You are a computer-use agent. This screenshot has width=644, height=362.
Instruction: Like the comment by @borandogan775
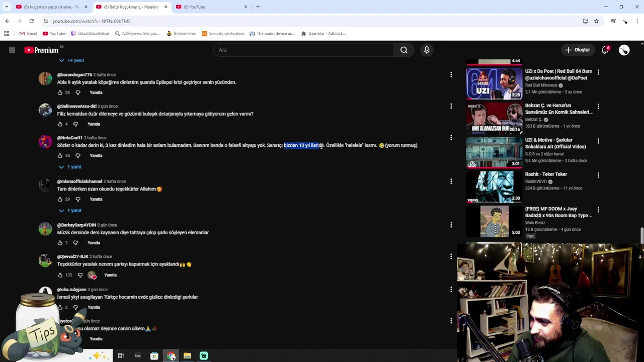click(60, 93)
